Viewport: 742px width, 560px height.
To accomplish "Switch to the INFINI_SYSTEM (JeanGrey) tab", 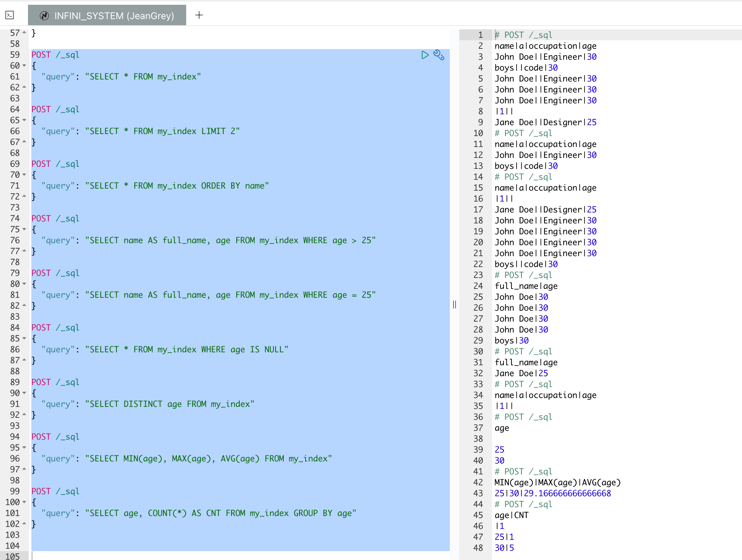I will (114, 16).
